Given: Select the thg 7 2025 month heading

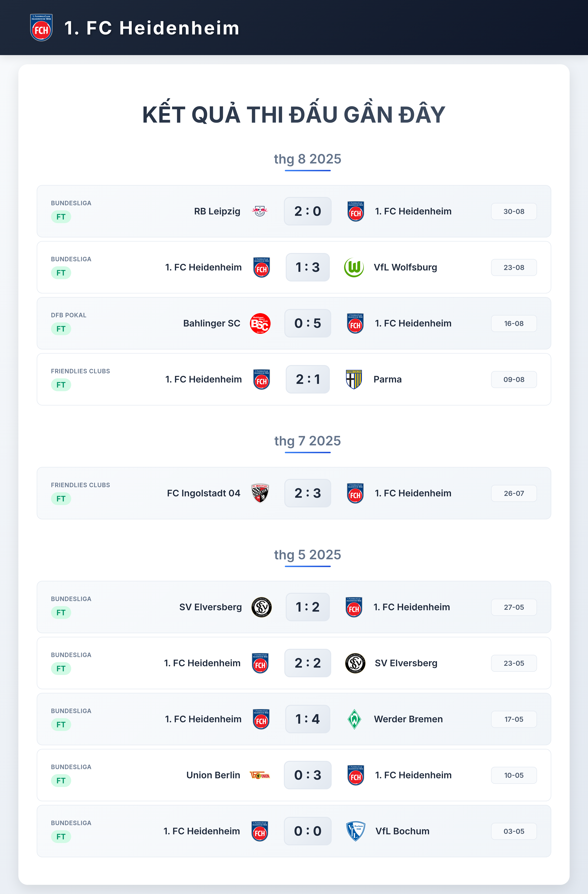Looking at the screenshot, I should pos(307,441).
